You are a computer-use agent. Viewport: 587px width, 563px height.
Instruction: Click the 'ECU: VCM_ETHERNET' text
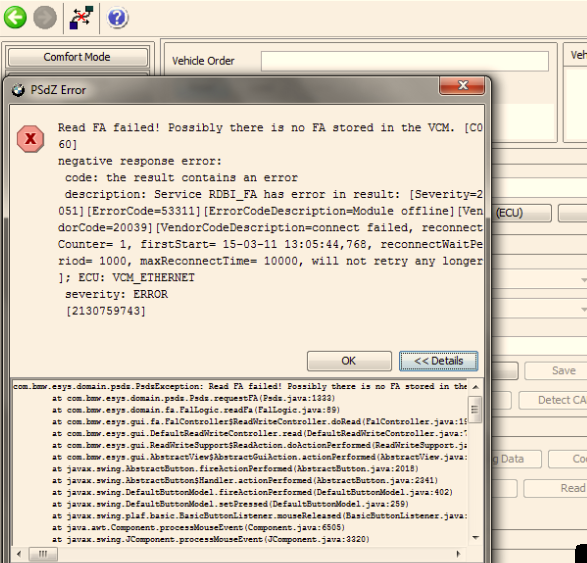(x=136, y=278)
